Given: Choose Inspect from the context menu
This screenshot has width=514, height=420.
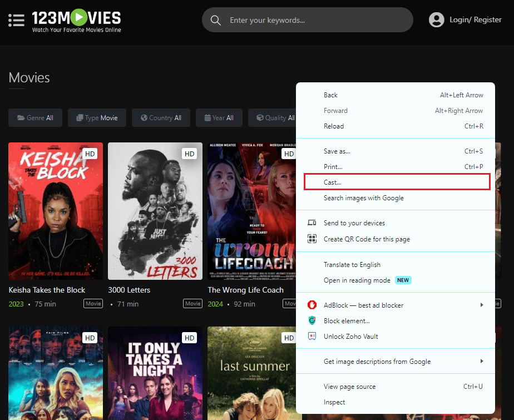Looking at the screenshot, I should (396, 402).
